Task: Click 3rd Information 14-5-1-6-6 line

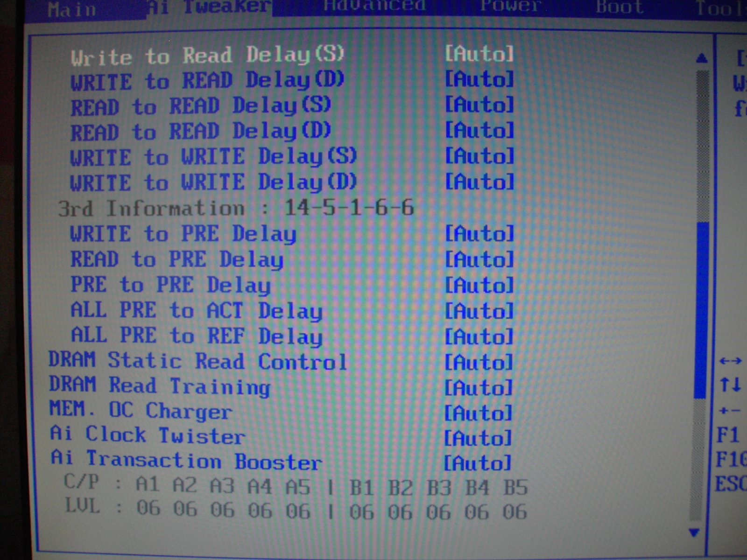Action: point(236,208)
